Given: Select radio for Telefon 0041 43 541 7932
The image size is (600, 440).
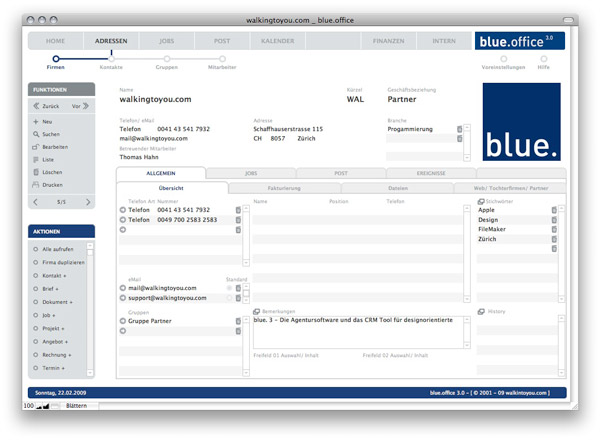Looking at the screenshot, I should [x=123, y=210].
